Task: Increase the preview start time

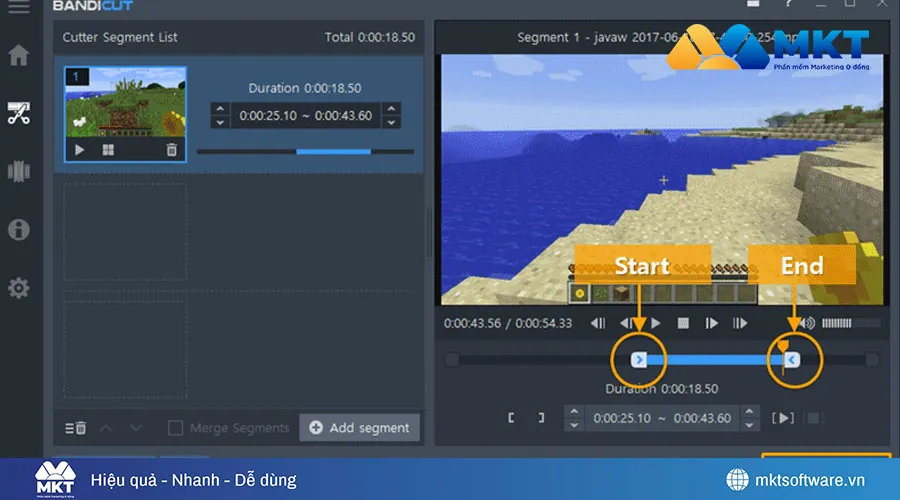Action: point(574,411)
